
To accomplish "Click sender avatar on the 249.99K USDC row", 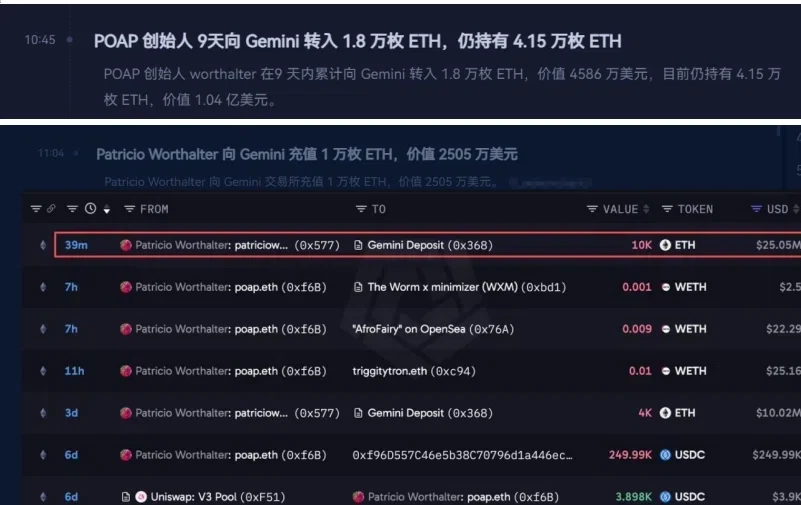I will coord(126,455).
